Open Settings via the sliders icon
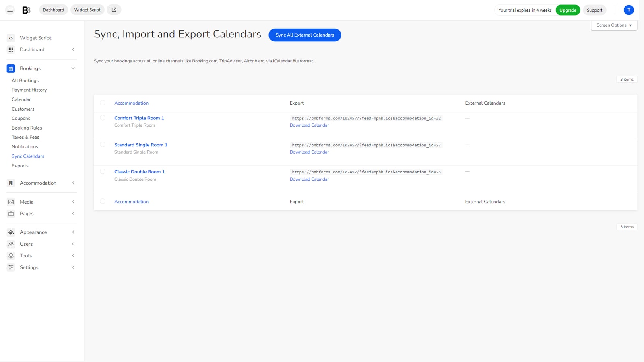Viewport: 644px width, 362px height. [x=10, y=267]
